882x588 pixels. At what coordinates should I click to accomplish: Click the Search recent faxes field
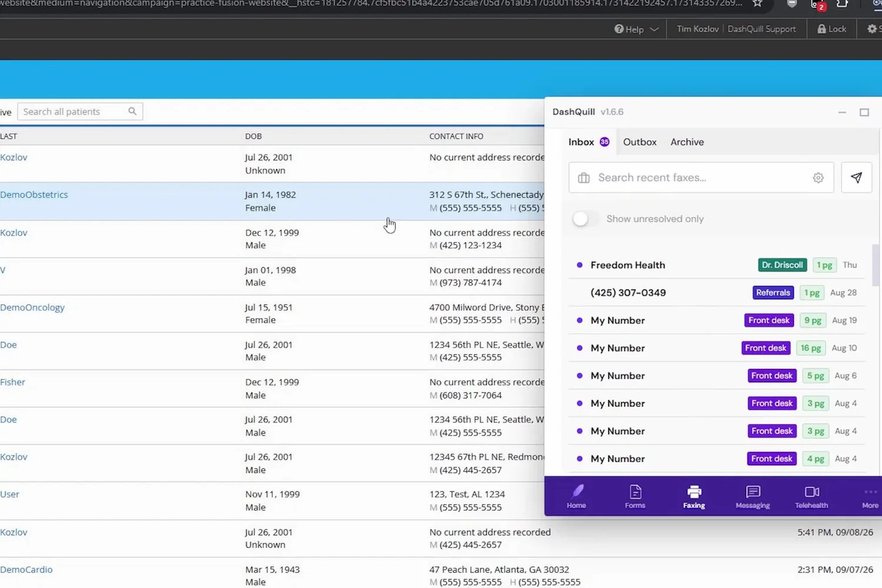click(x=701, y=178)
